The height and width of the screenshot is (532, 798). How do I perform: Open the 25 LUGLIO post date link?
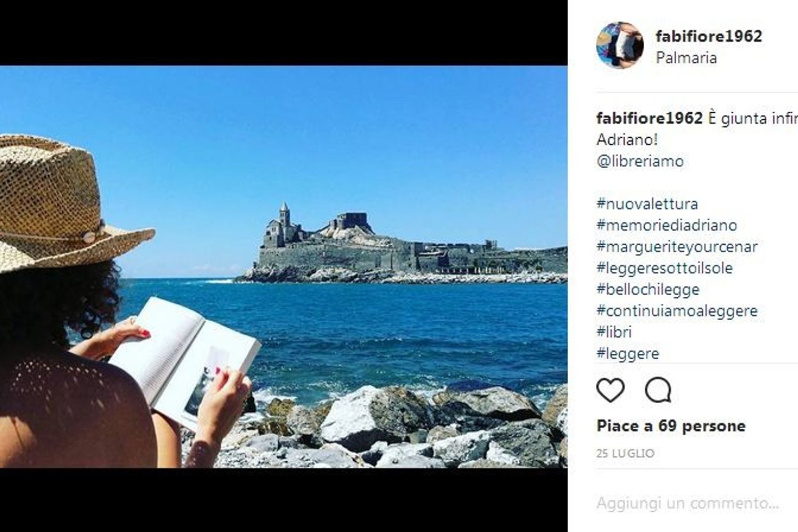click(x=625, y=453)
